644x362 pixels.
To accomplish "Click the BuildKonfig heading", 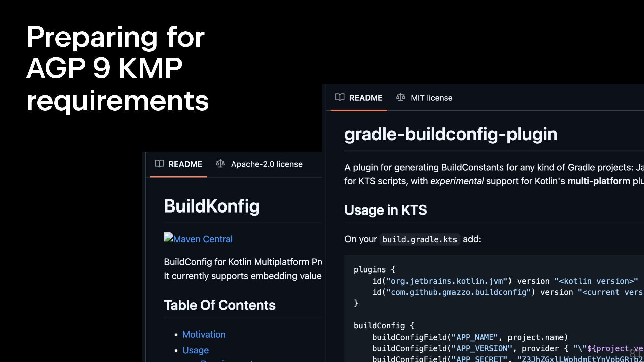I will click(x=211, y=206).
